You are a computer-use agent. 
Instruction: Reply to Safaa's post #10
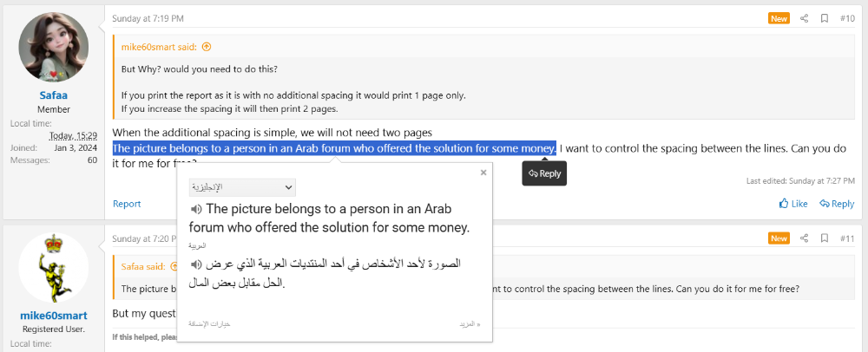coord(837,204)
